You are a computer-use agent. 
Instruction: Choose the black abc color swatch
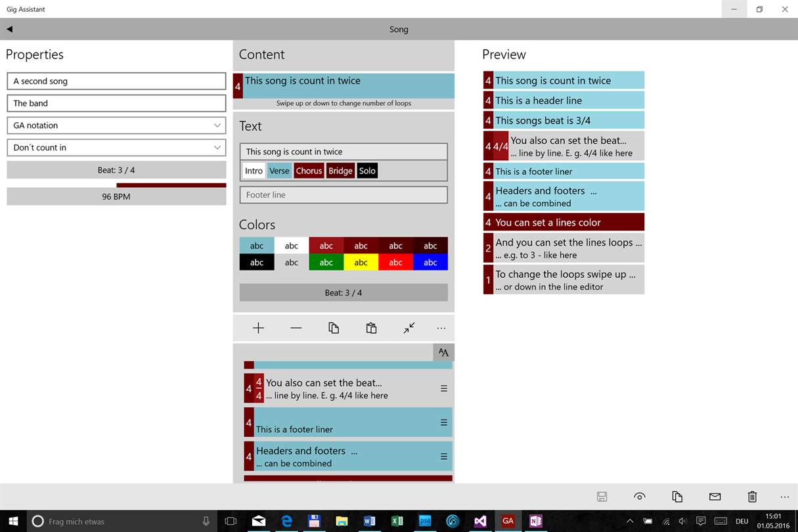click(x=257, y=262)
